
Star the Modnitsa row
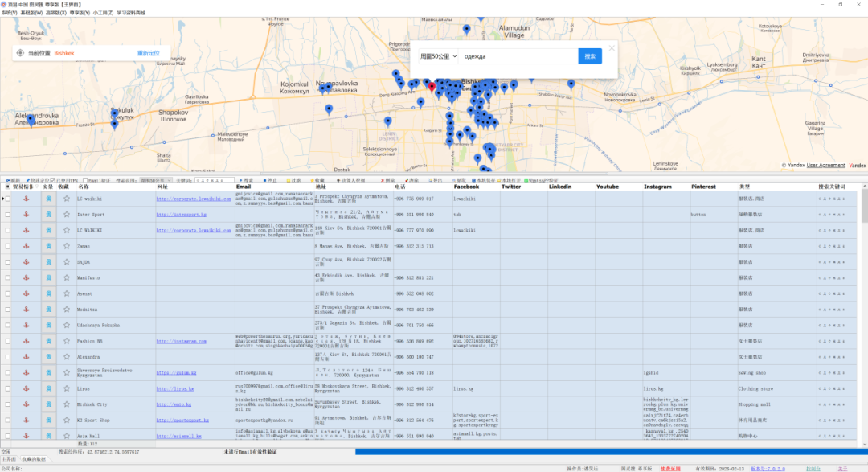click(x=67, y=309)
